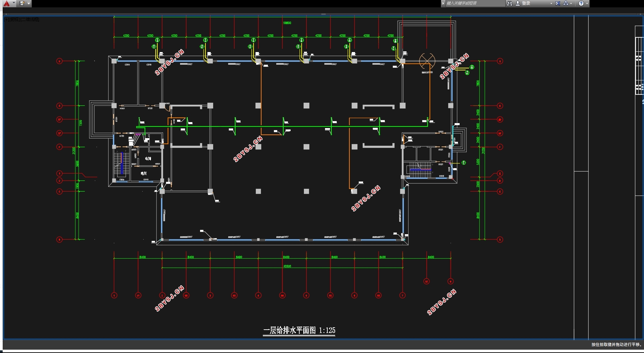The image size is (644, 353).
Task: Click the Autodesk 360 triangle icon
Action: (566, 3)
